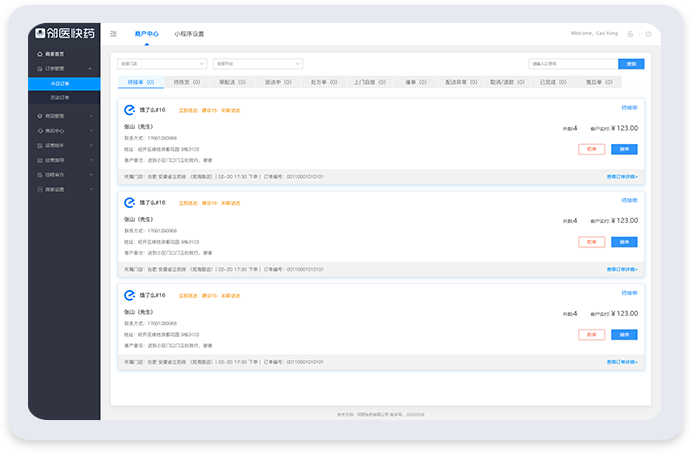The width and height of the screenshot is (692, 453).
Task: Click customer name 张山 on second card
Action: [138, 219]
